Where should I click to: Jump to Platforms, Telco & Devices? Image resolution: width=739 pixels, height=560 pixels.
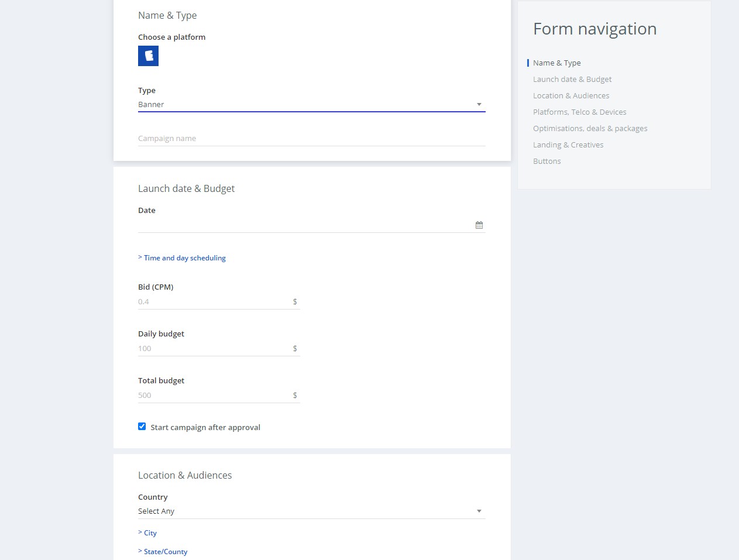[x=579, y=112]
